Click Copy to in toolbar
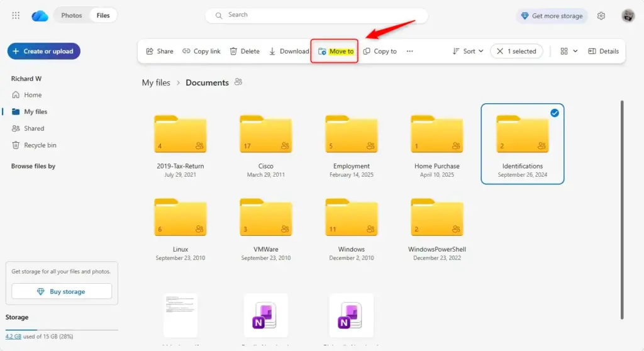The width and height of the screenshot is (644, 351). point(380,51)
